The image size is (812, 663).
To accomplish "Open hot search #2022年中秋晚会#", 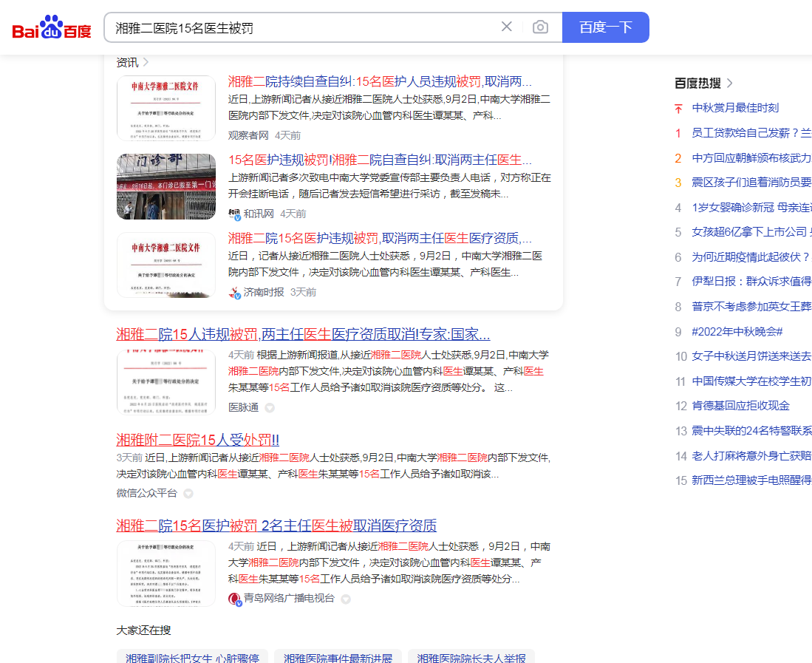I will click(x=737, y=331).
